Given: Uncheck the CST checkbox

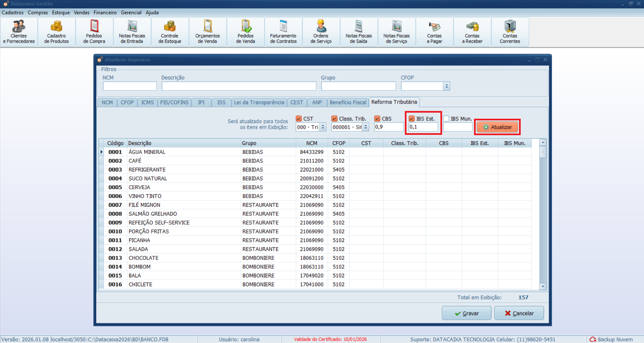Looking at the screenshot, I should (299, 119).
